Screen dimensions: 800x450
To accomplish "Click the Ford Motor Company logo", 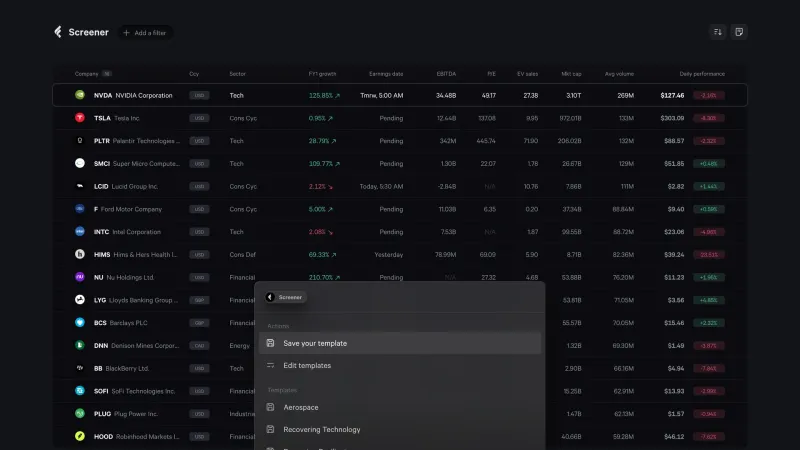I will click(x=80, y=209).
